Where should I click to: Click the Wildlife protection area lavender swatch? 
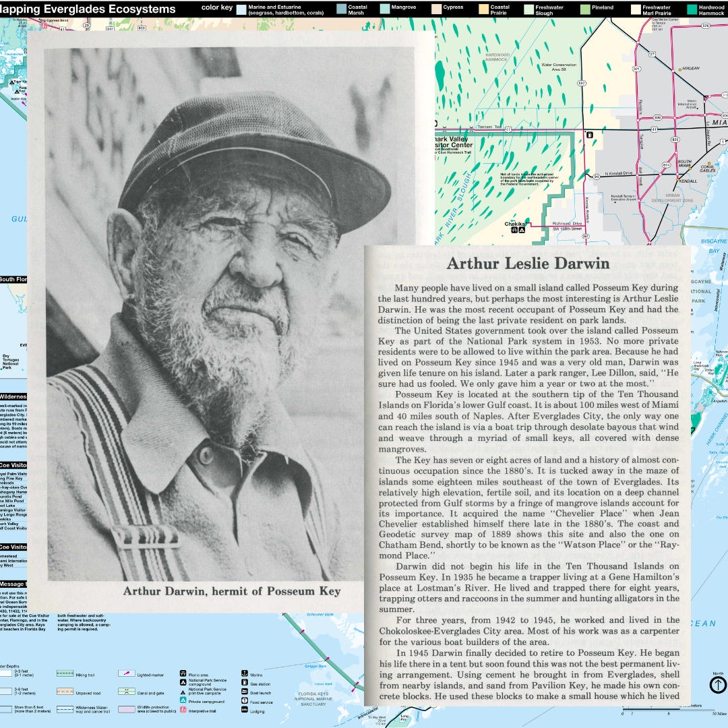(127, 709)
